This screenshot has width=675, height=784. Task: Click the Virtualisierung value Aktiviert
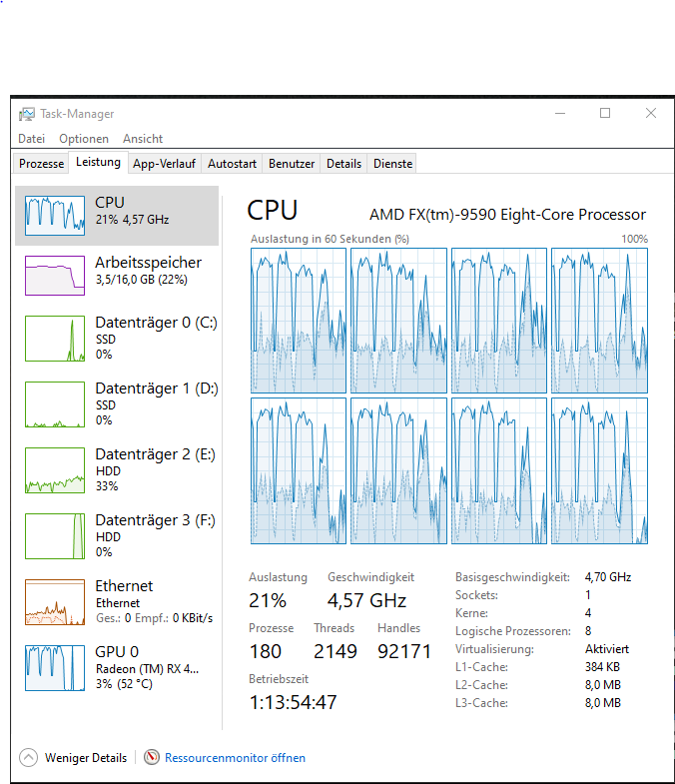click(x=607, y=649)
